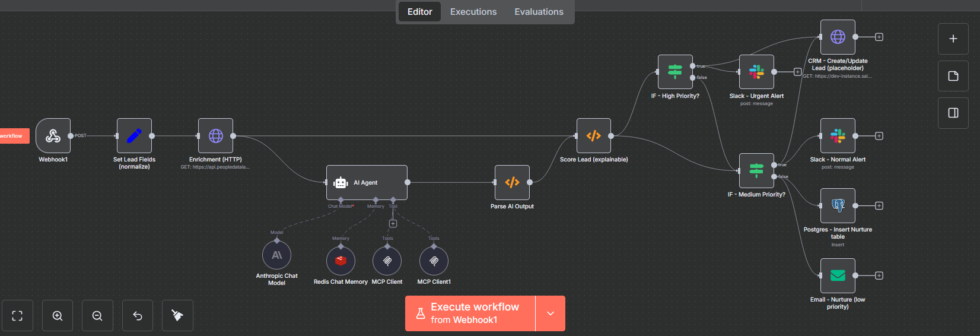The width and height of the screenshot is (980, 336).
Task: Open the MCP Client tool sub-node
Action: 387,261
